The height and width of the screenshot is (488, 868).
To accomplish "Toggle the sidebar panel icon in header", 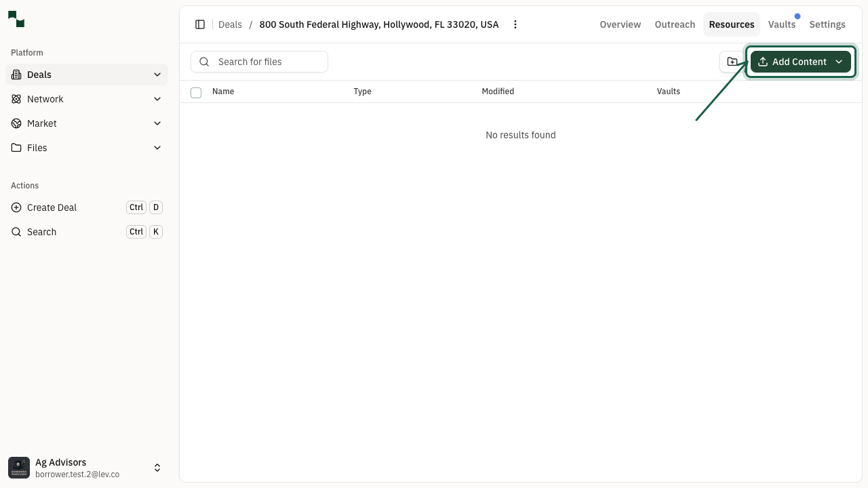I will pyautogui.click(x=200, y=24).
